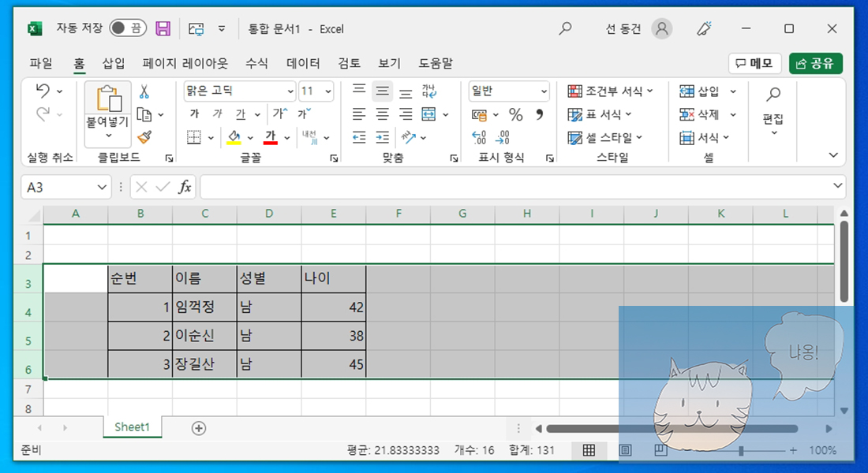Toggle Bold formatting

pos(194,114)
